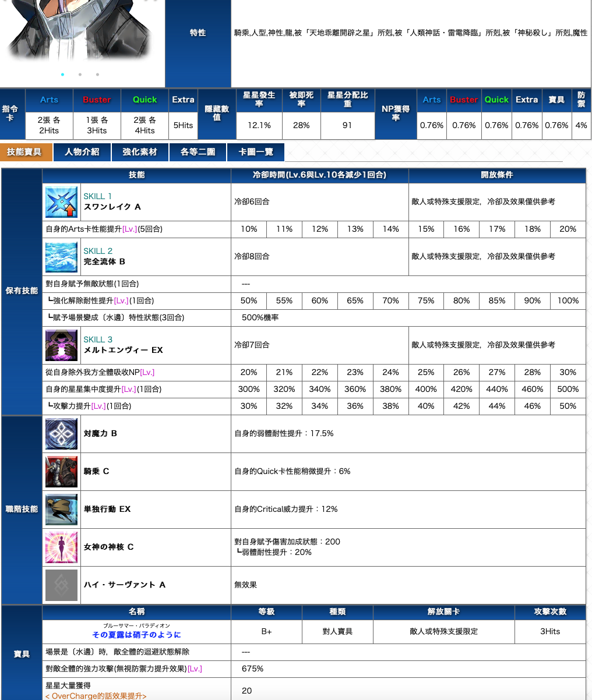Click the [Lv.] link in 從自身除外我方全體吸收NP row
The image size is (592, 700).
[147, 373]
